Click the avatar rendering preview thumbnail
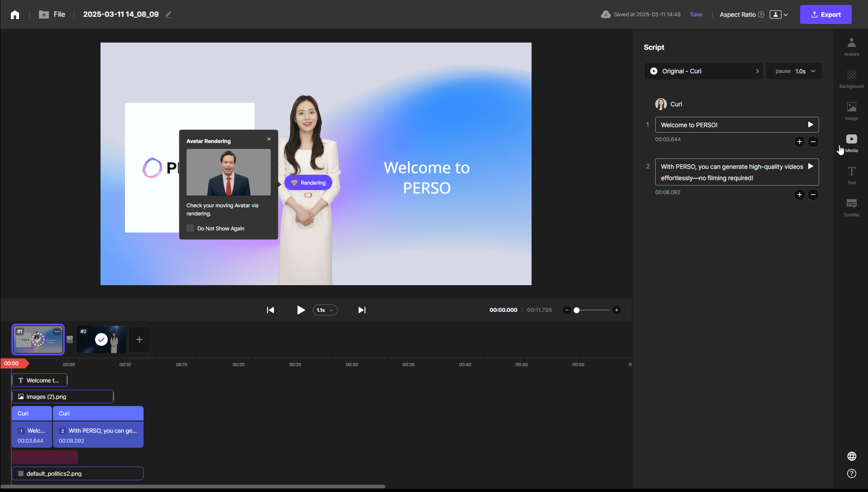868x492 pixels. (229, 172)
